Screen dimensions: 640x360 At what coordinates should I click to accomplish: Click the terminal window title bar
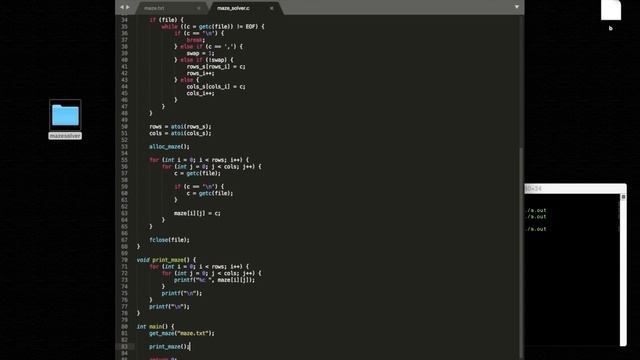click(575, 189)
